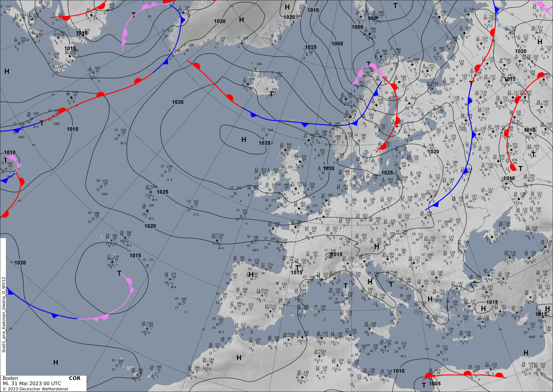
Task: Select the 1000 isobar label near Norway's north coast
Action: (358, 27)
